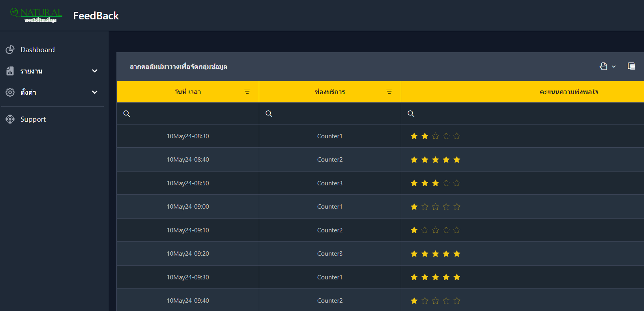644x311 pixels.
Task: Click the FeedBack title in header
Action: (96, 16)
